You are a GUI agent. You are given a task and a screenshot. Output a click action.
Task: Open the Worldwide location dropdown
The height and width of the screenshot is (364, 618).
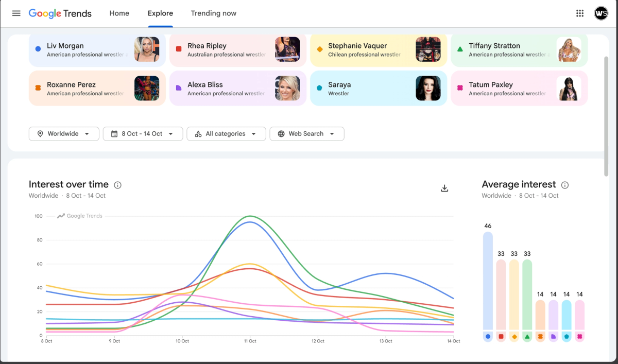tap(64, 134)
